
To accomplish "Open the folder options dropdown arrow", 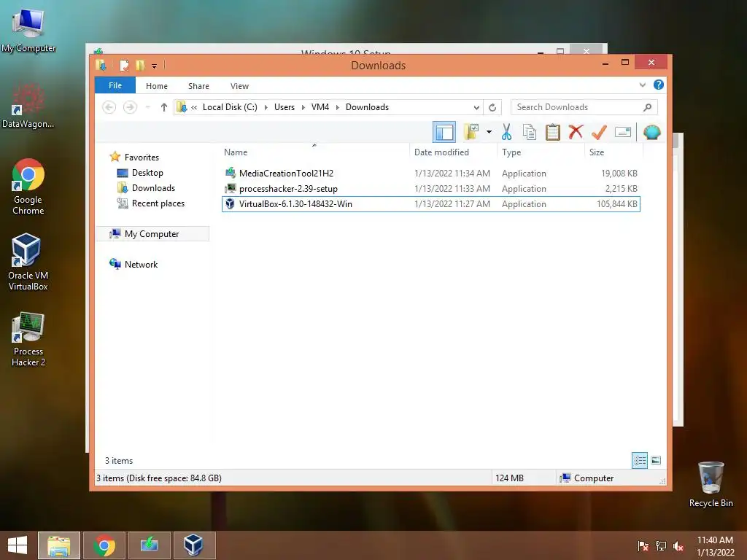I will [489, 132].
